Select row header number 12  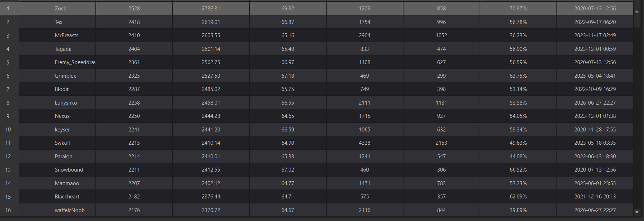pos(8,157)
